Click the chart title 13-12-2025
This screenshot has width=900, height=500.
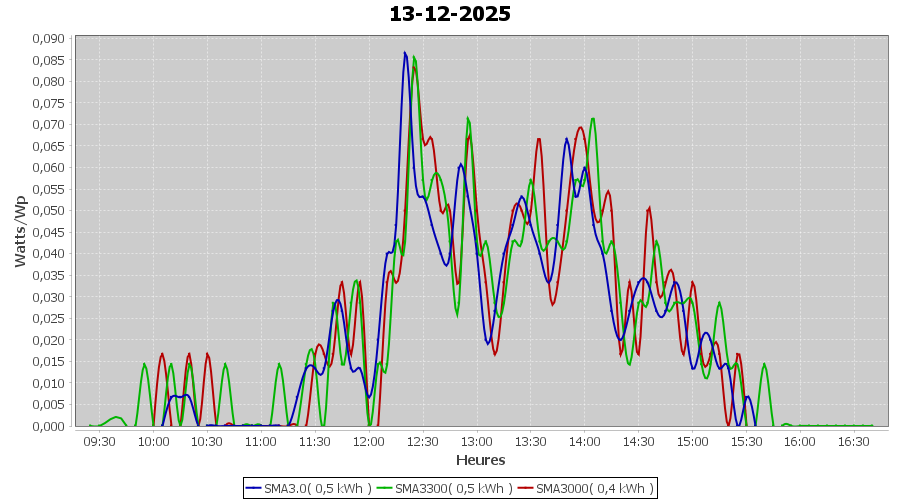(450, 14)
